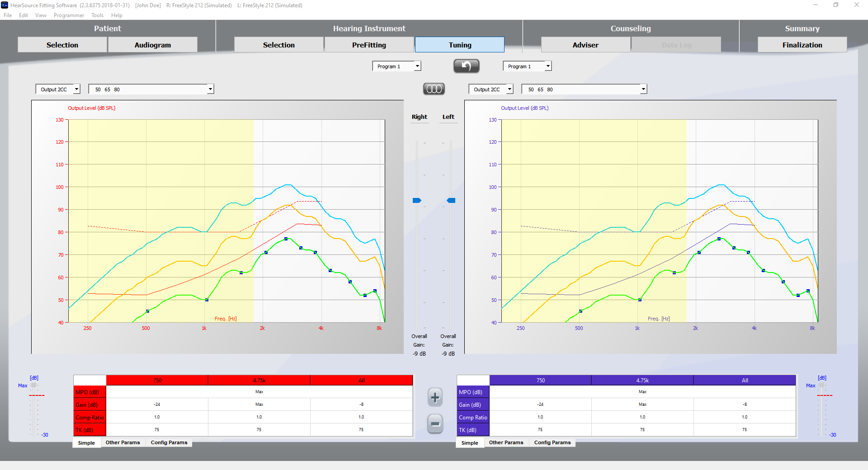Viewport: 868px width, 470px height.
Task: Select left-ear Other Params tab
Action: point(506,442)
